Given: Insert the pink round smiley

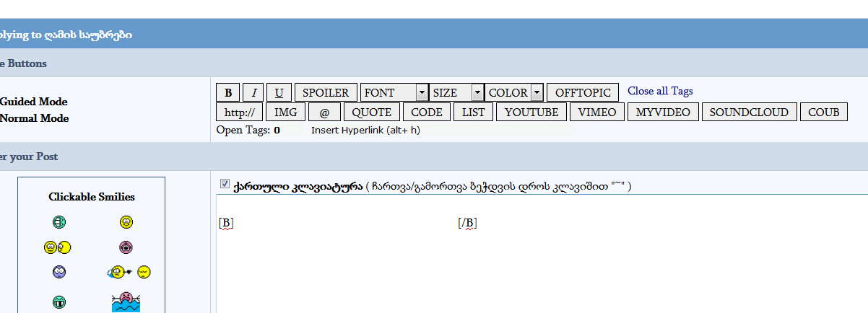Looking at the screenshot, I should (x=126, y=247).
